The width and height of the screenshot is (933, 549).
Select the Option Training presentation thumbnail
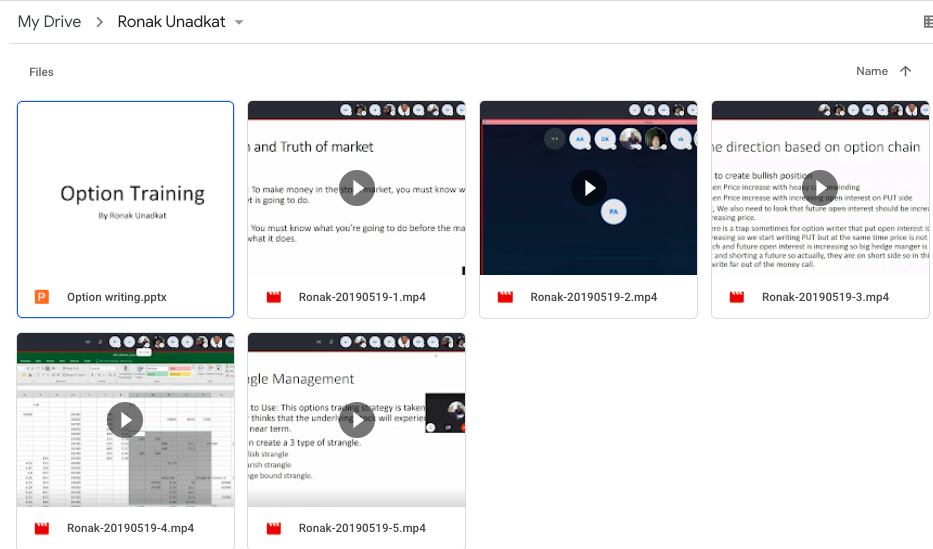click(x=126, y=188)
